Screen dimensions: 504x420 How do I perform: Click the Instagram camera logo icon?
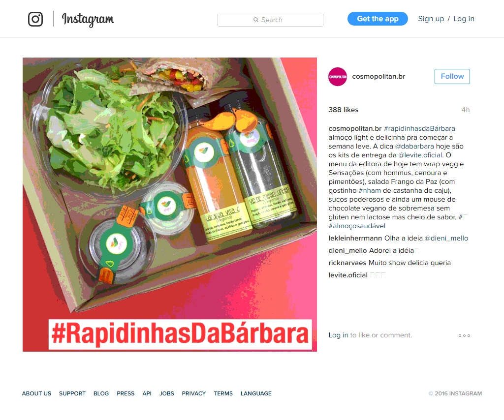click(35, 19)
